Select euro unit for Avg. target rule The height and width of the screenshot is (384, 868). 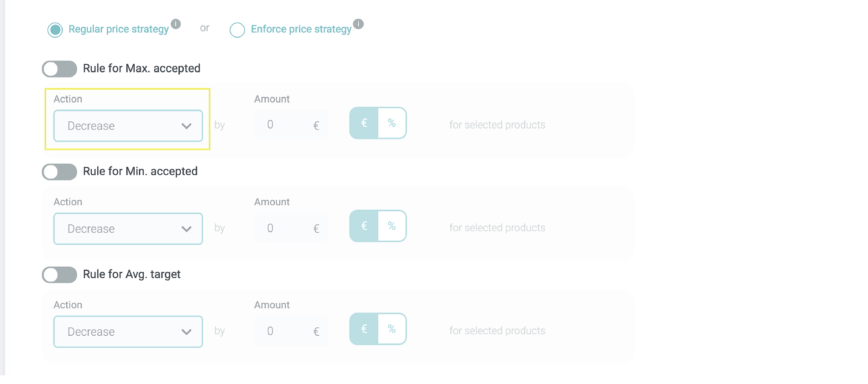(x=364, y=329)
